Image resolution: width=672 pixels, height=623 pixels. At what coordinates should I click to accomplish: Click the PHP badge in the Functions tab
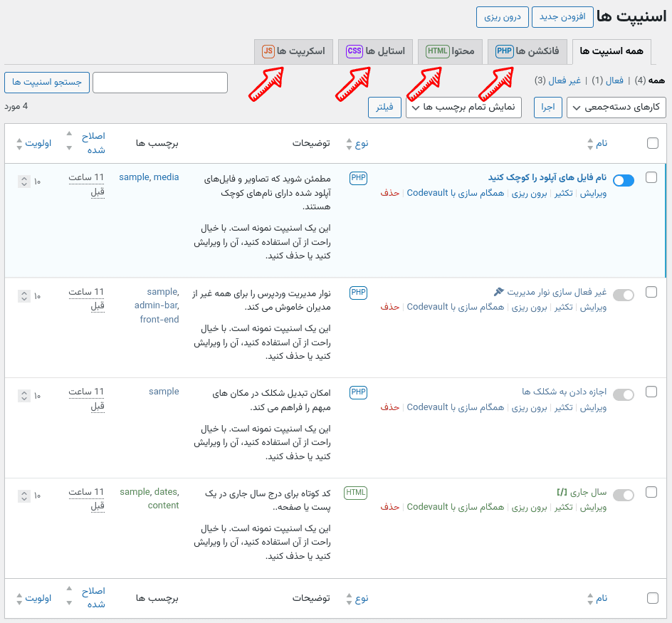coord(504,51)
